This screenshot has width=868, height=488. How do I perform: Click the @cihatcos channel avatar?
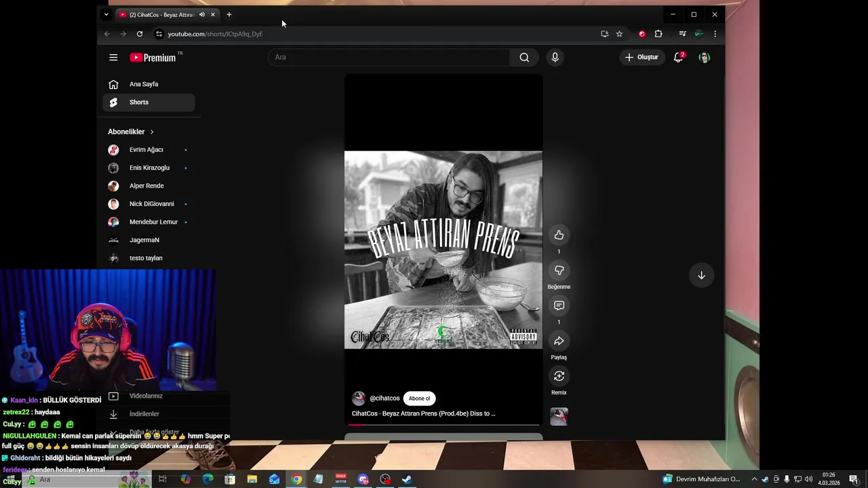359,399
